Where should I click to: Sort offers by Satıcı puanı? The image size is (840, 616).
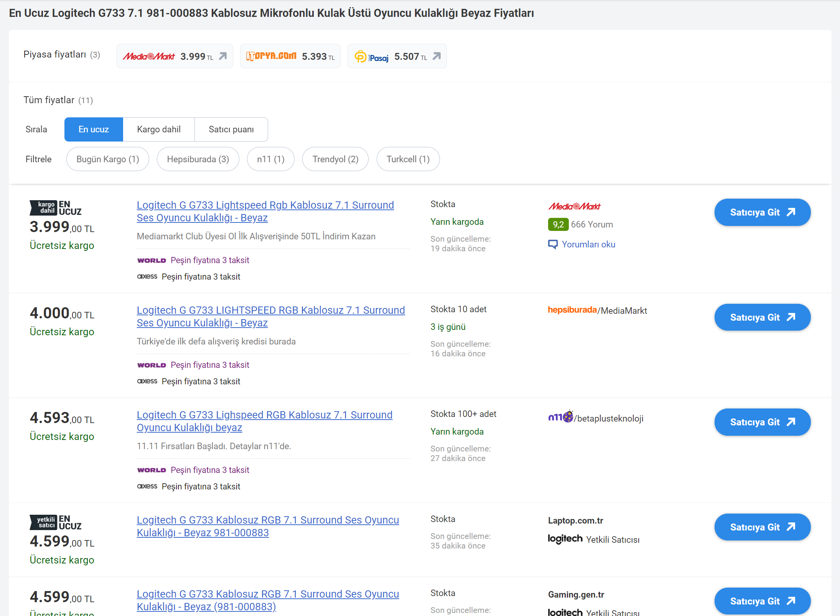(231, 129)
